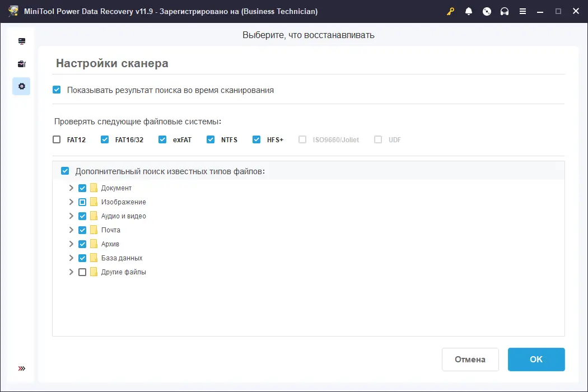588x392 pixels.
Task: Uncheck the NTFS file system checkbox
Action: [x=211, y=139]
